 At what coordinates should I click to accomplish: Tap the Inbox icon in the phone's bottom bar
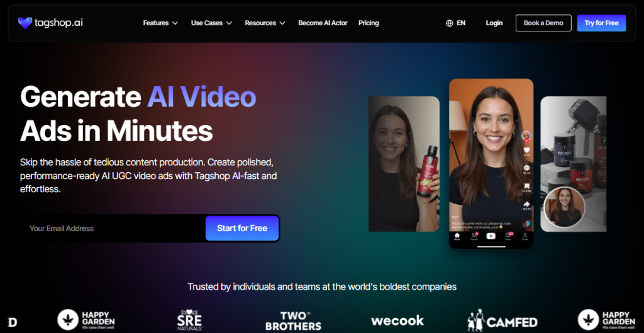coord(508,236)
